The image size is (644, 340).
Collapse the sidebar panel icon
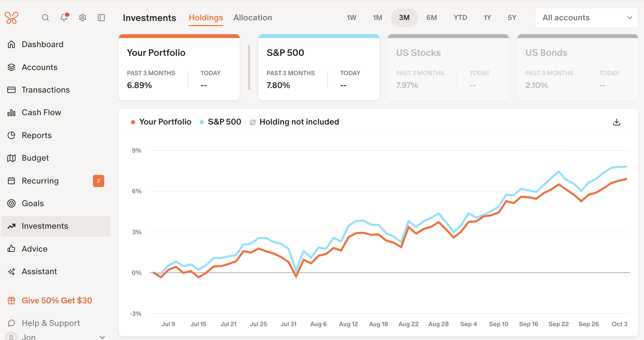click(x=101, y=18)
